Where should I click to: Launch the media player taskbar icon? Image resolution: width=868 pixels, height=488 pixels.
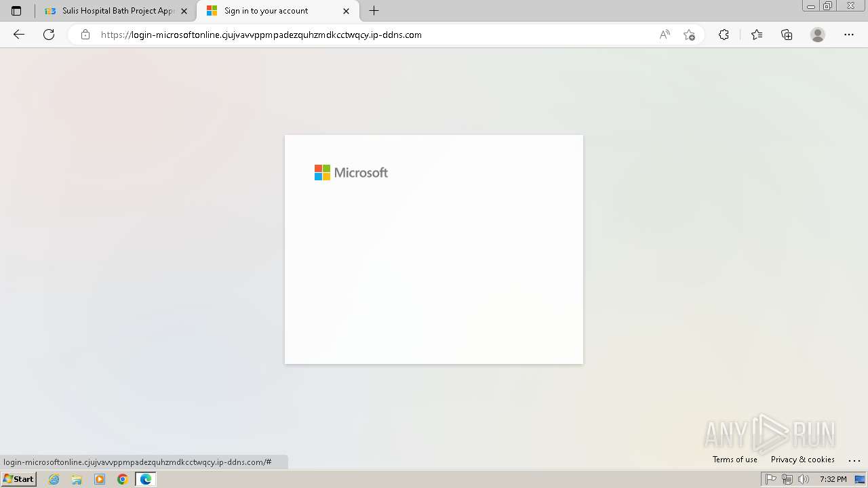[x=100, y=479]
